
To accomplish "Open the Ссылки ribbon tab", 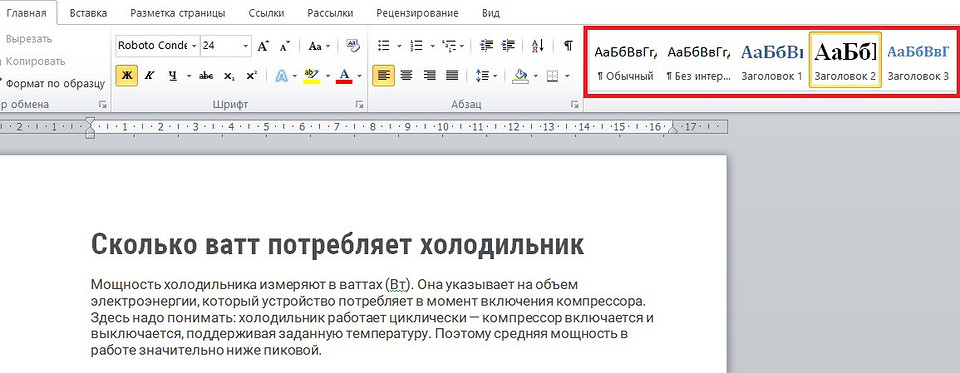I will click(266, 13).
